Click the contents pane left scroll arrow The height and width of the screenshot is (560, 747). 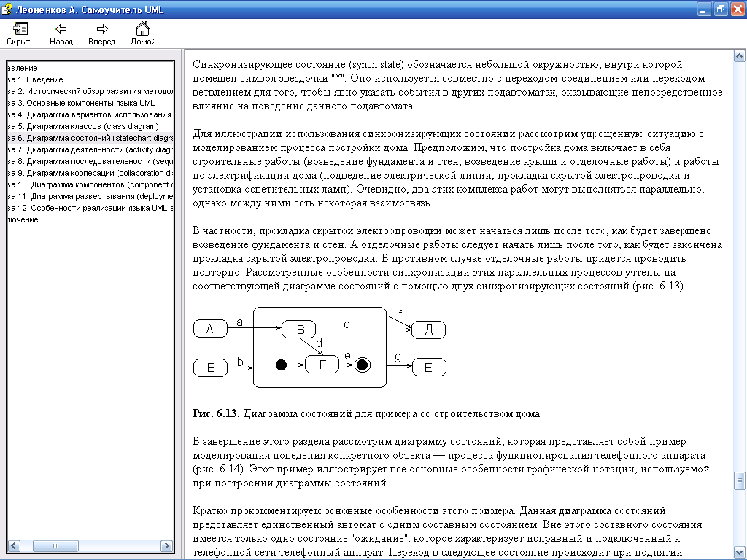14,545
